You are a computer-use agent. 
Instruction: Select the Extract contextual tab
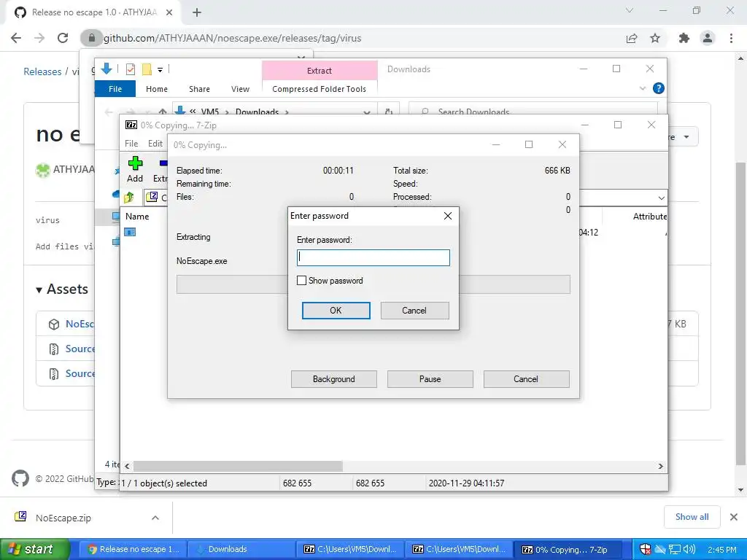[320, 71]
